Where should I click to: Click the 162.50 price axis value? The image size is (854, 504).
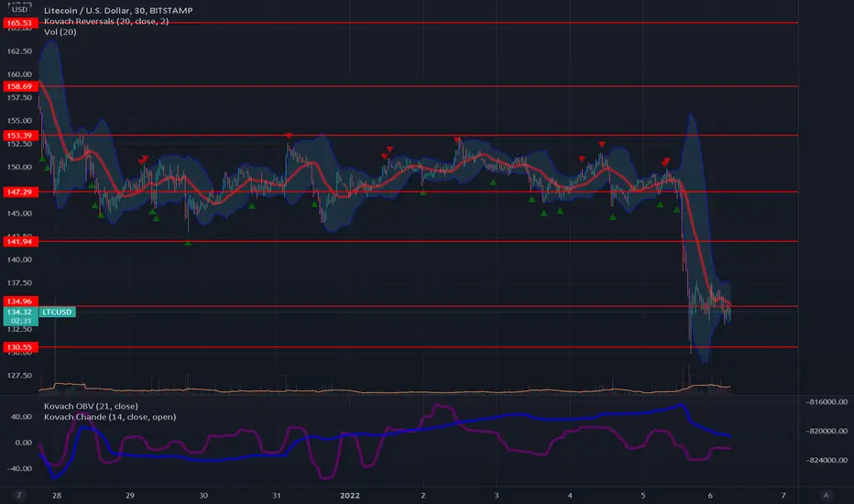coord(19,51)
